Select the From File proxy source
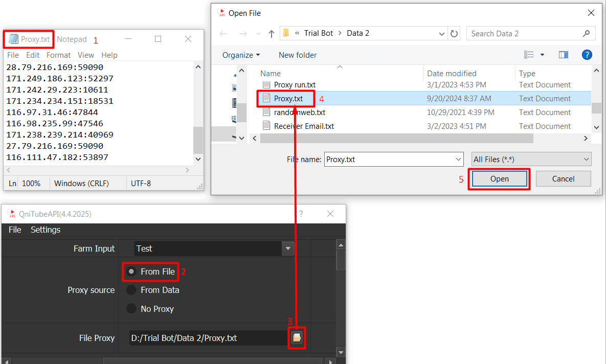The width and height of the screenshot is (606, 364). 131,271
